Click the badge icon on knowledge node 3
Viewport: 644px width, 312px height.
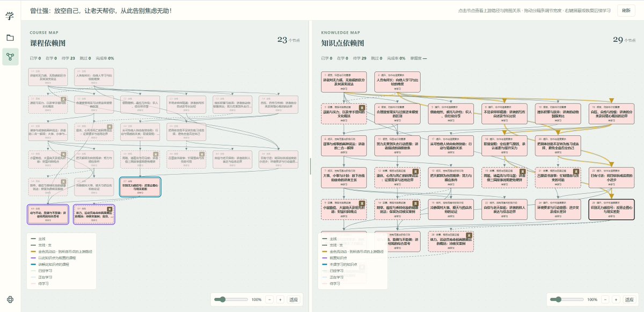coord(362,107)
